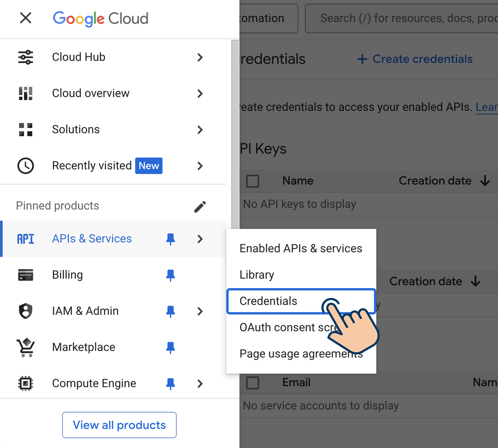
Task: Choose Page usage agreements in submenu
Action: (301, 354)
